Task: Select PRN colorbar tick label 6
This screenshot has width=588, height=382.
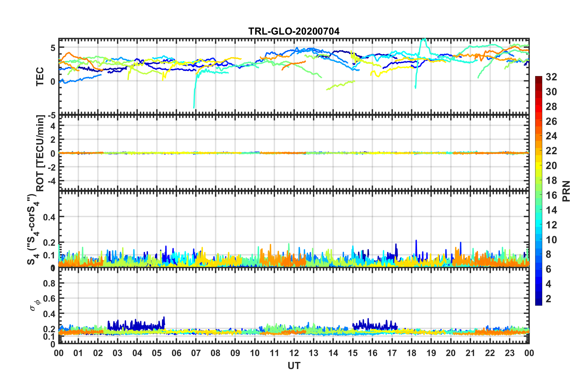Action: (x=548, y=269)
